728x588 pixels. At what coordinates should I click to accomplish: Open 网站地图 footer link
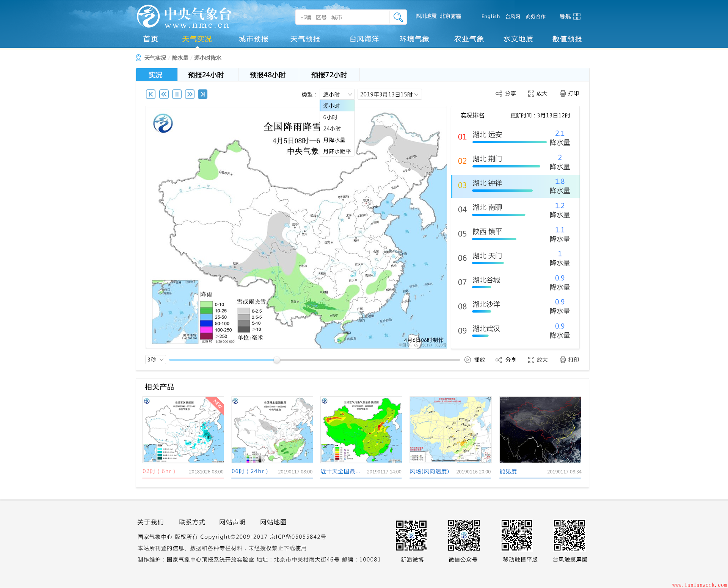pyautogui.click(x=273, y=522)
